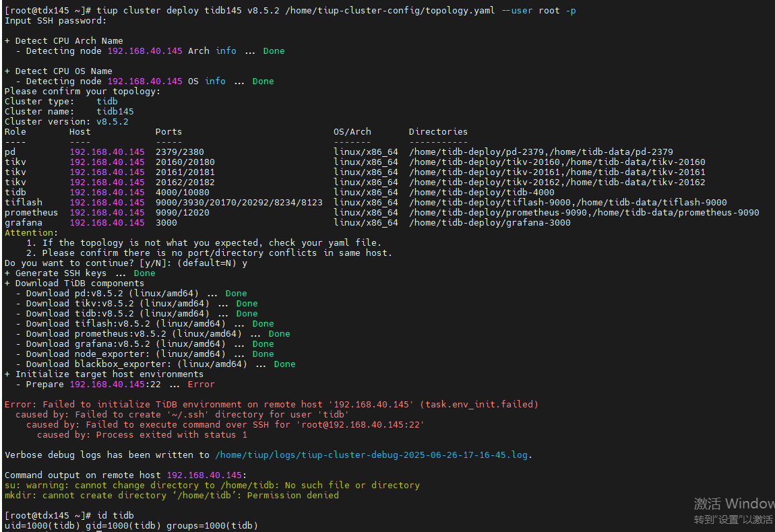Click the tikv-20161 directories entry

point(557,172)
